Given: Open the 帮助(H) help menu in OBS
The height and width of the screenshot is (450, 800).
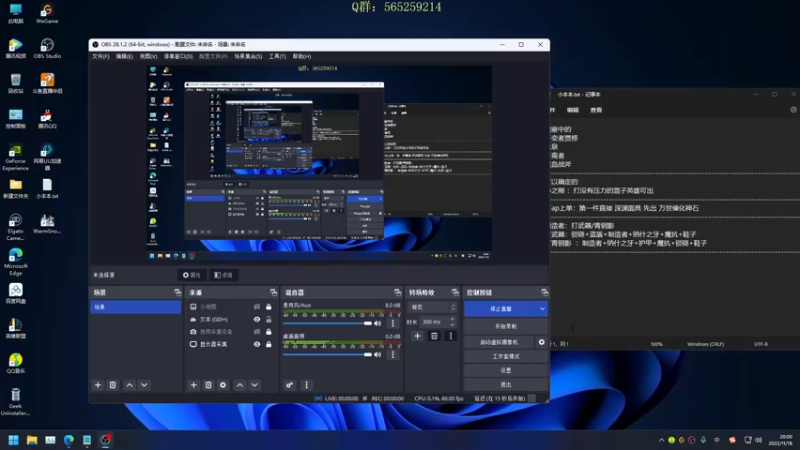Looking at the screenshot, I should [x=302, y=57].
